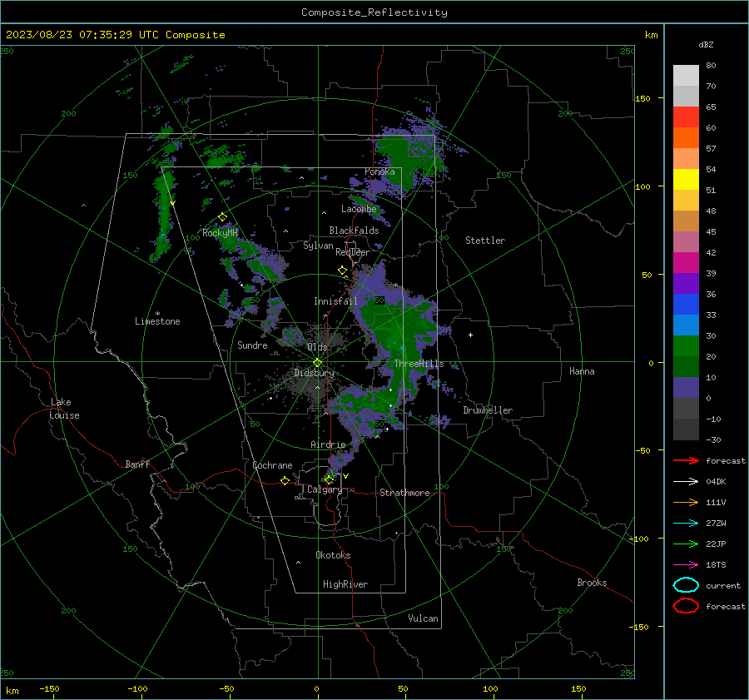749x700 pixels.
Task: Click the 150 tick on the right axis
Action: point(643,98)
